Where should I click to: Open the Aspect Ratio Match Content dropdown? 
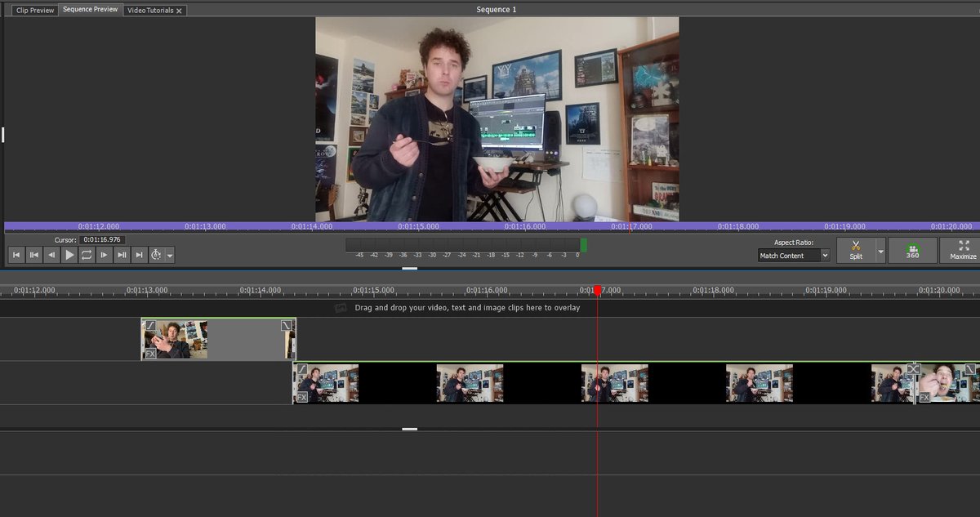click(x=792, y=256)
